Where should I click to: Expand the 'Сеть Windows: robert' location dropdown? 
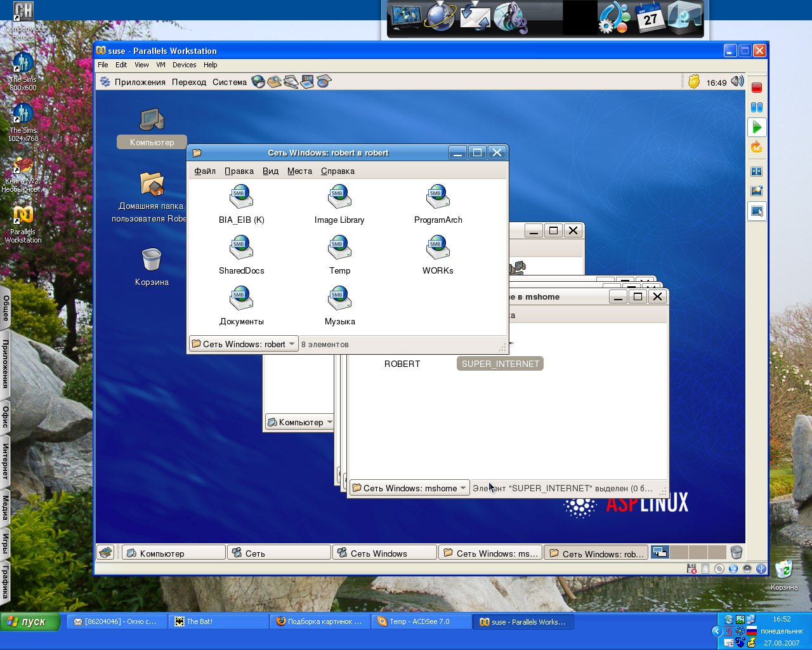coord(244,344)
